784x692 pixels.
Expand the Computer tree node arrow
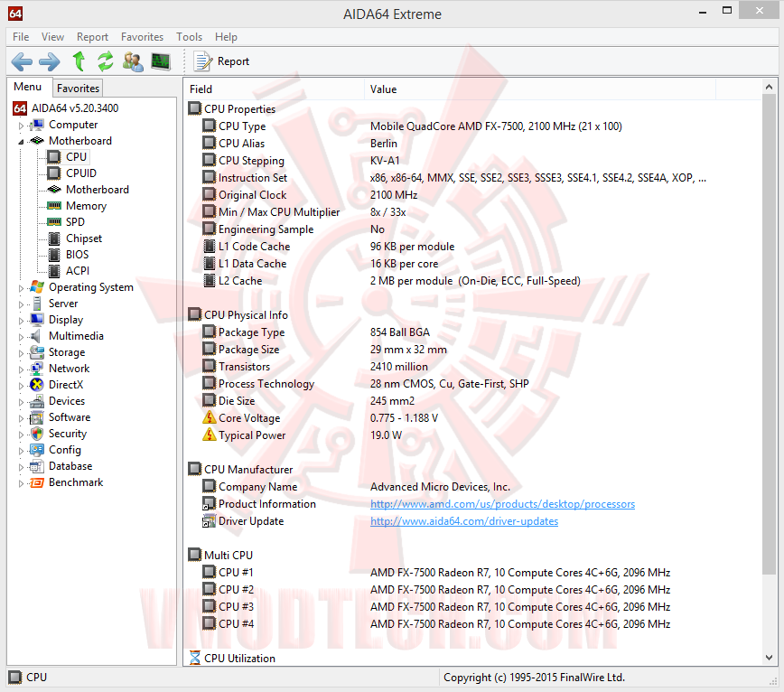[x=21, y=126]
